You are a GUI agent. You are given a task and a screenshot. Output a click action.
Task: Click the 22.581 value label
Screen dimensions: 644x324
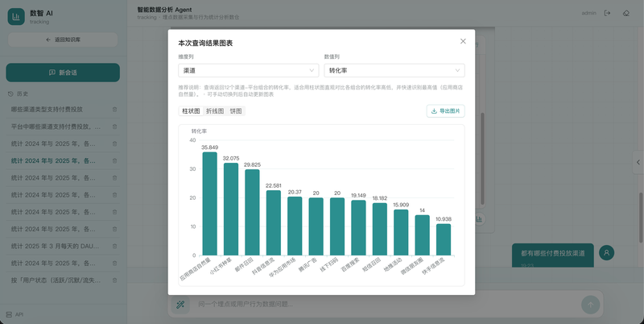[274, 186]
